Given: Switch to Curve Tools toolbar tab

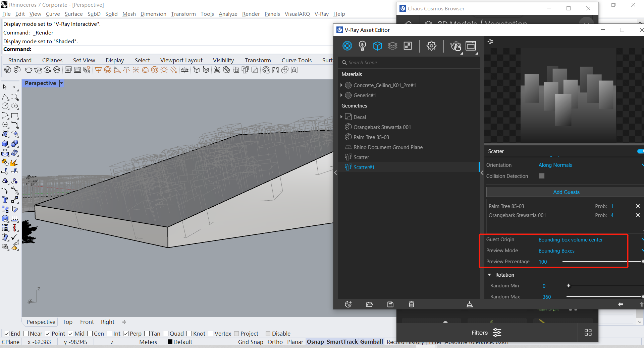Looking at the screenshot, I should [297, 60].
